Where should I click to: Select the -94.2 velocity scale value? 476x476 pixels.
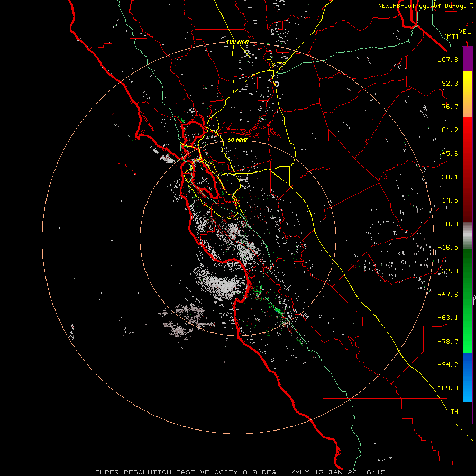(448, 364)
